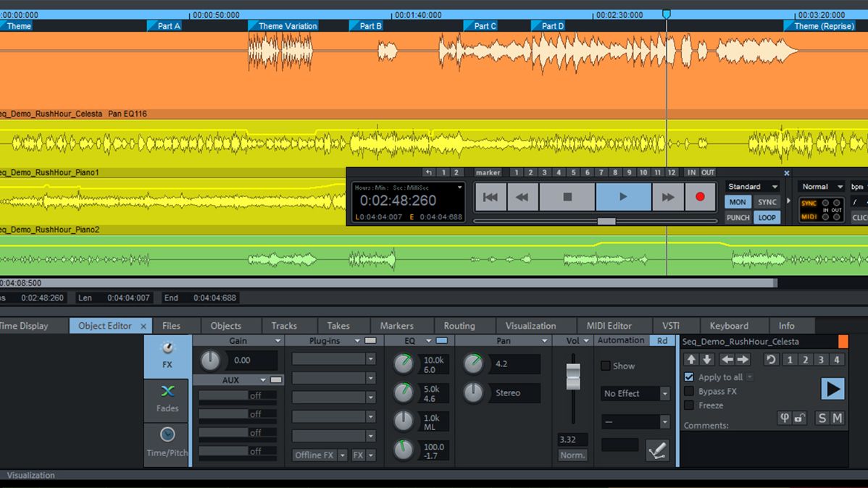The image size is (868, 488).
Task: Switch to the Objects tab
Action: (x=226, y=326)
